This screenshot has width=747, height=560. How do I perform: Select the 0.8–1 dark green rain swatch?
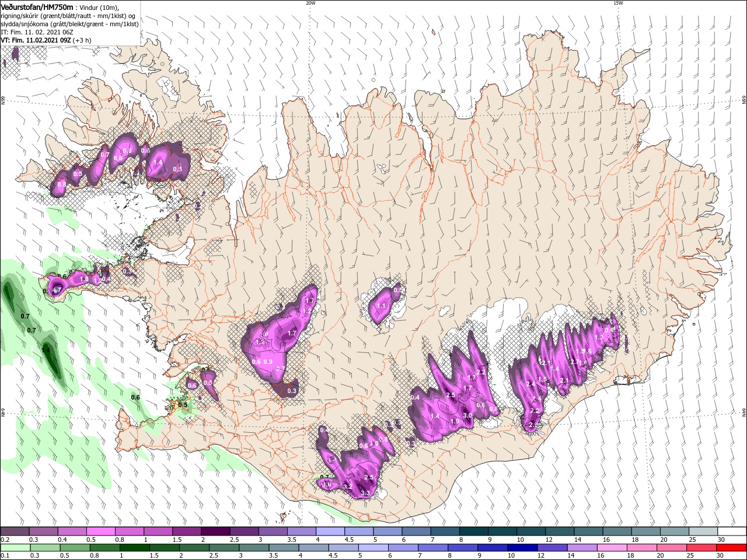tap(104, 547)
